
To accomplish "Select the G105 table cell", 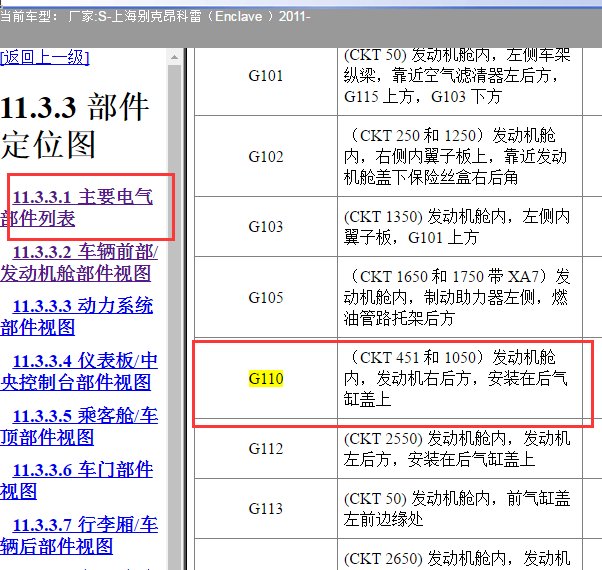I will click(266, 297).
